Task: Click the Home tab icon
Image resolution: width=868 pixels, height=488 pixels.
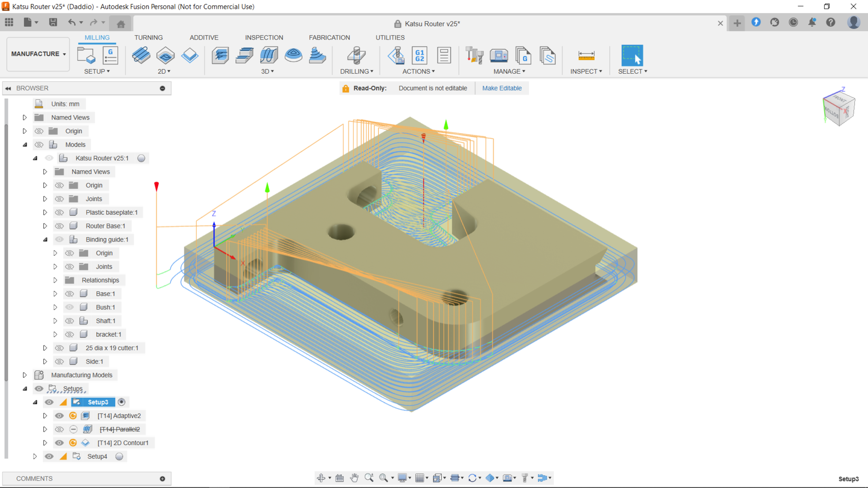Action: 121,23
